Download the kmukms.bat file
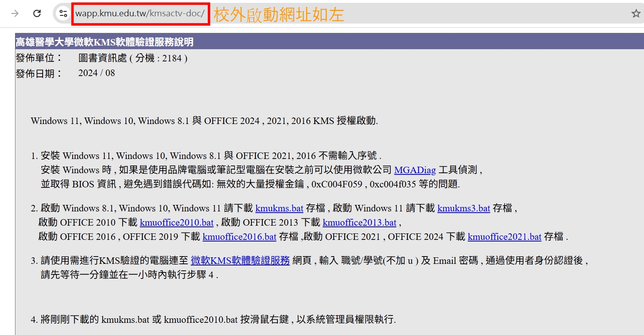Image resolution: width=644 pixels, height=335 pixels. [279, 208]
